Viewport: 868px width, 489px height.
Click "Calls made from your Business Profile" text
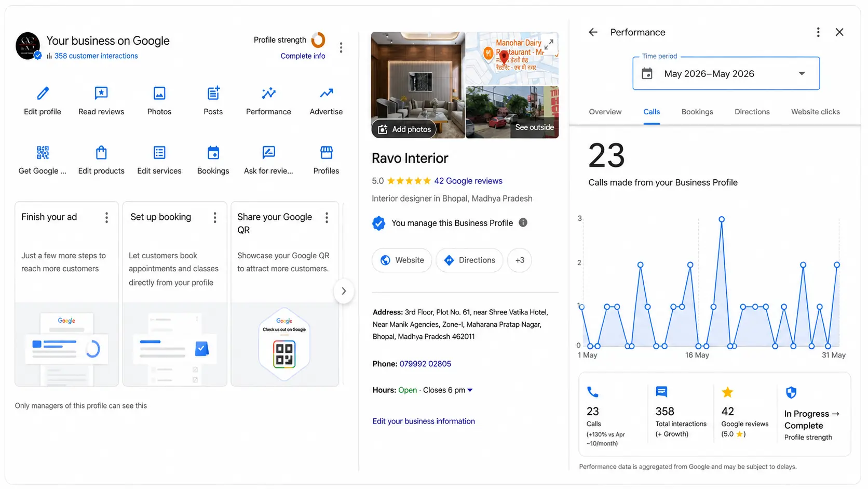663,182
